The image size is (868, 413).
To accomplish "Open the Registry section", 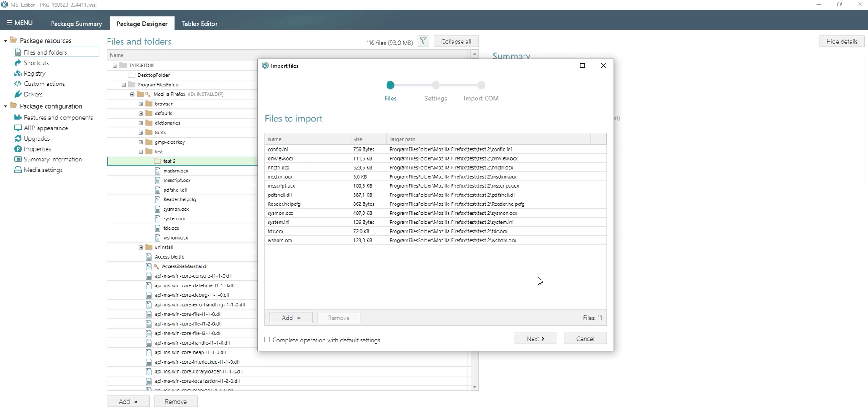I will 34,73.
